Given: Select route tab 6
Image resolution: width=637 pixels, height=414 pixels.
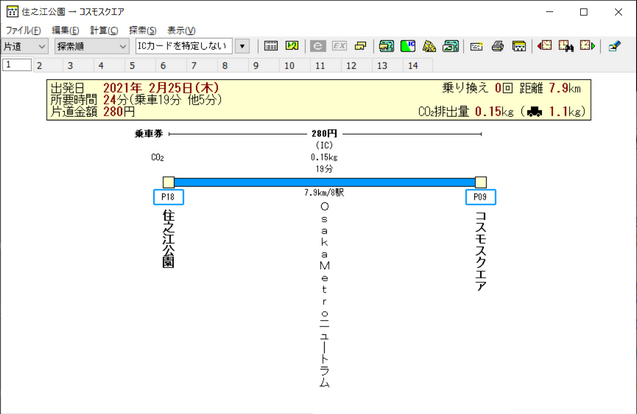Looking at the screenshot, I should pos(171,65).
